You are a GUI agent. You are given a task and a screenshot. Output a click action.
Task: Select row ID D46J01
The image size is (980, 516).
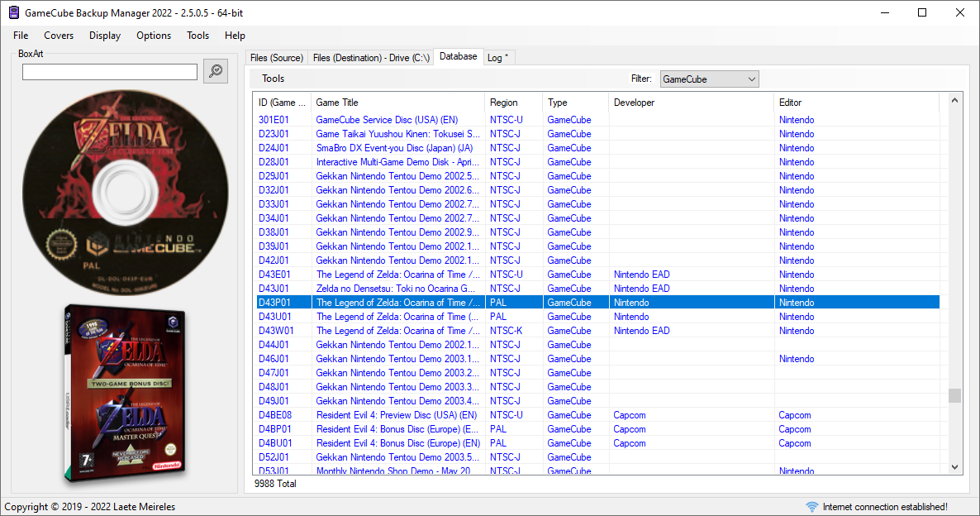pos(274,359)
